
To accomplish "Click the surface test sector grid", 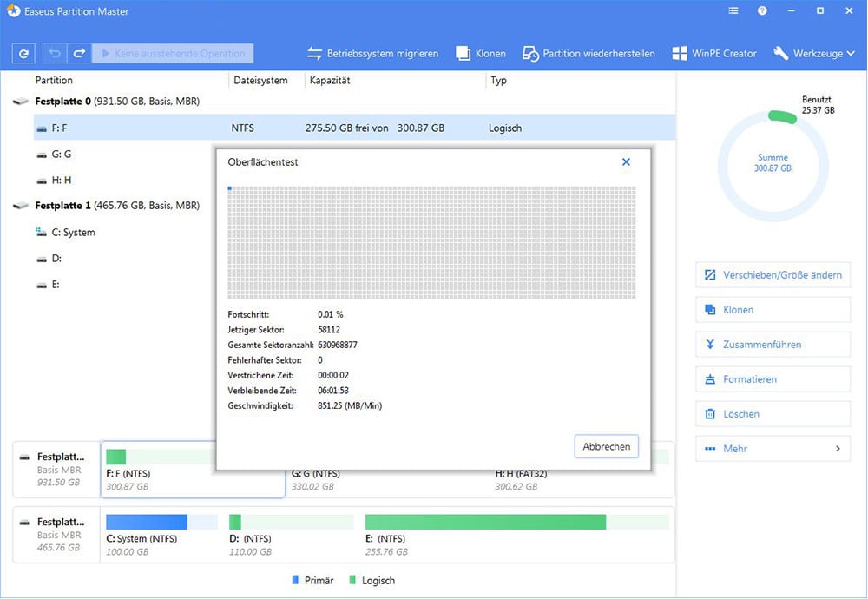I will (x=431, y=242).
